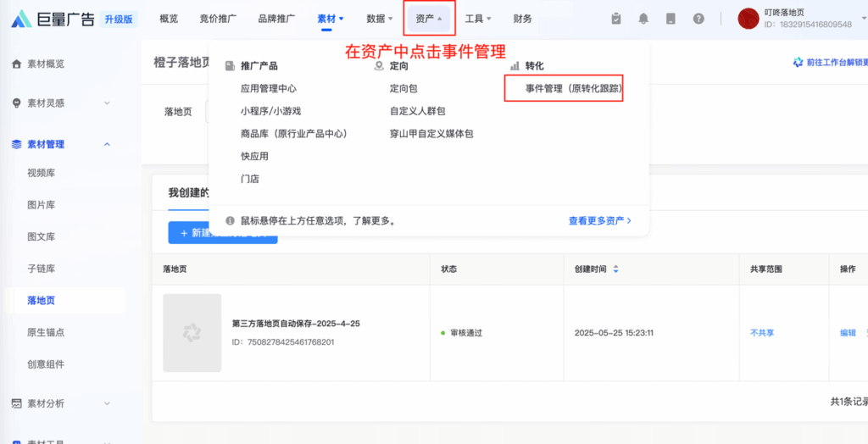Screen dimensions: 868x444
Task: Open the notification bell
Action: (643, 19)
